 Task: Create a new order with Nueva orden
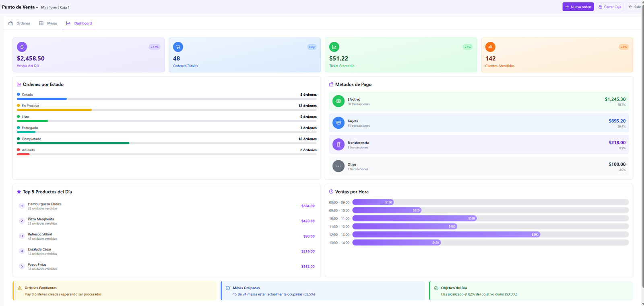578,7
